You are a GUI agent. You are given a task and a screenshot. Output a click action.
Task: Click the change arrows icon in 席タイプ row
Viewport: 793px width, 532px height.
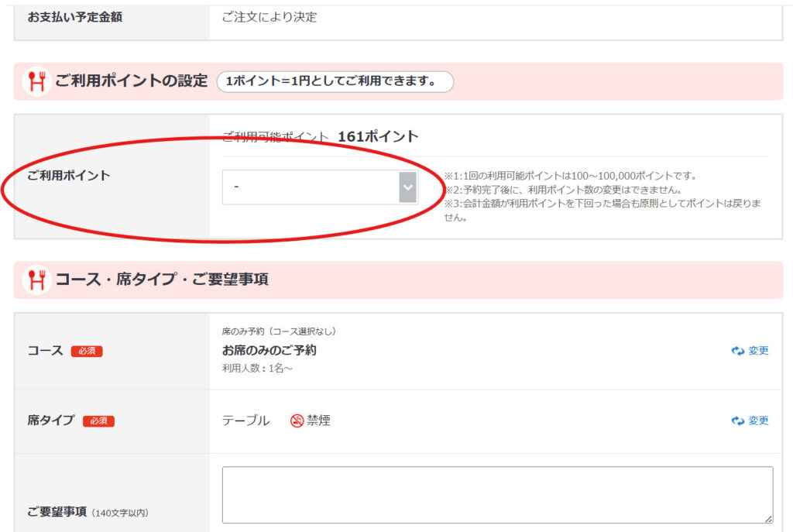tap(737, 420)
